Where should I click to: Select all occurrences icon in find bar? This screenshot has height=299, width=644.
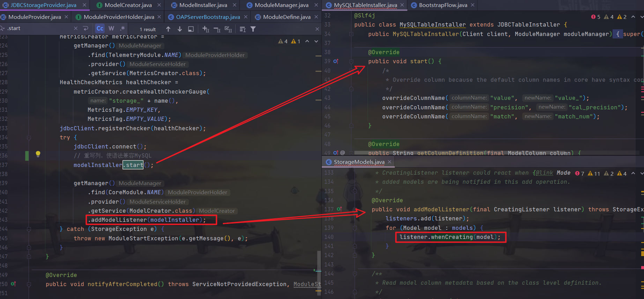coord(228,29)
